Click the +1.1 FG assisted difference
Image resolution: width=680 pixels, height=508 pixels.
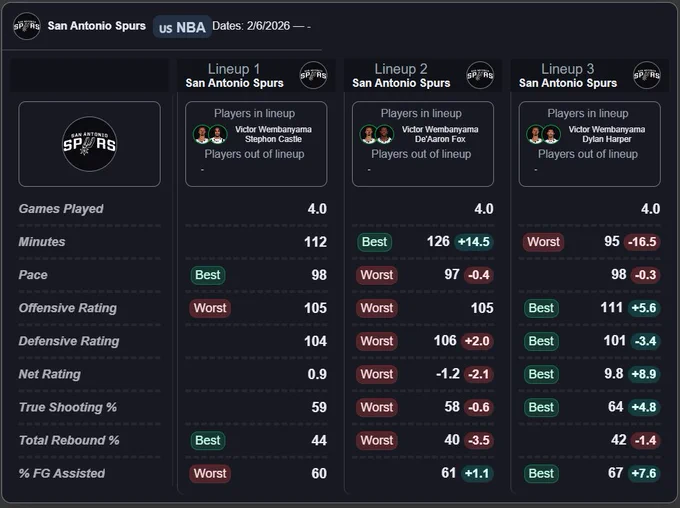coord(477,473)
